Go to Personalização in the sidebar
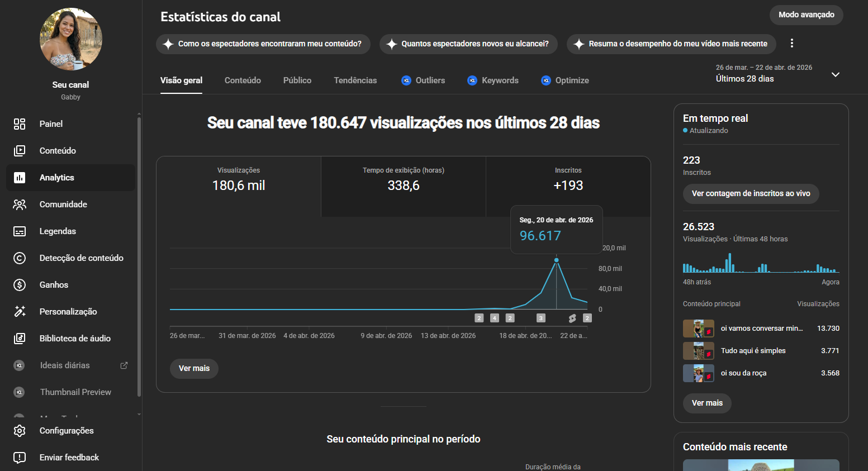The height and width of the screenshot is (471, 868). tap(71, 312)
